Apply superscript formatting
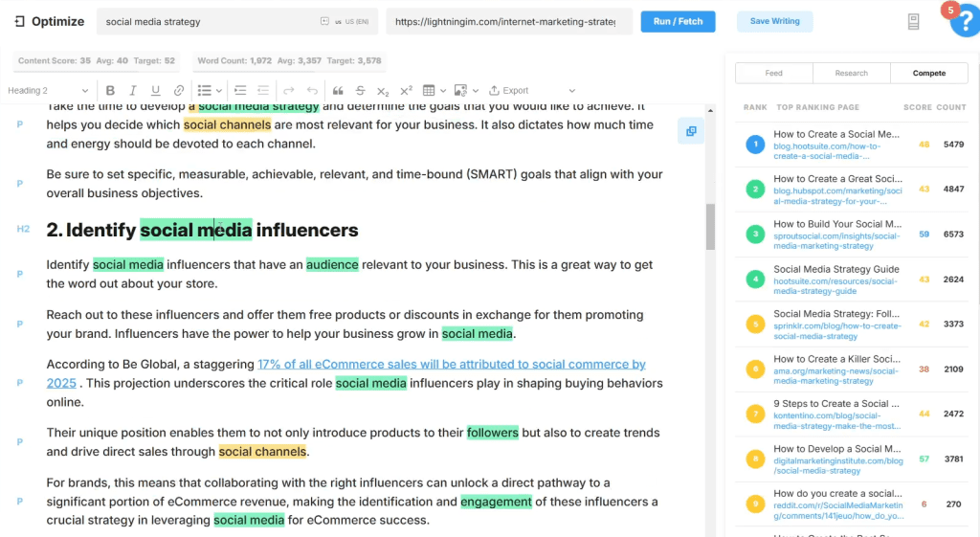The width and height of the screenshot is (980, 537). coord(406,91)
